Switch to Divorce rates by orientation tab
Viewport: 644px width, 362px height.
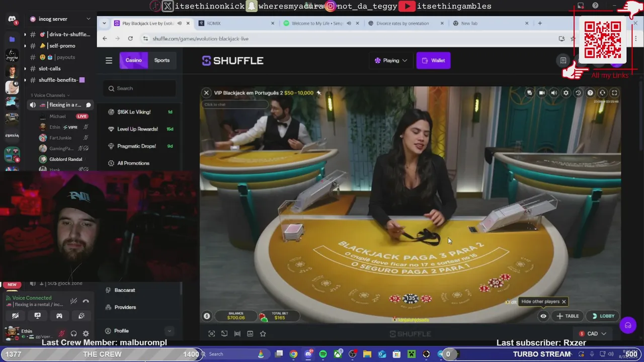pos(406,23)
